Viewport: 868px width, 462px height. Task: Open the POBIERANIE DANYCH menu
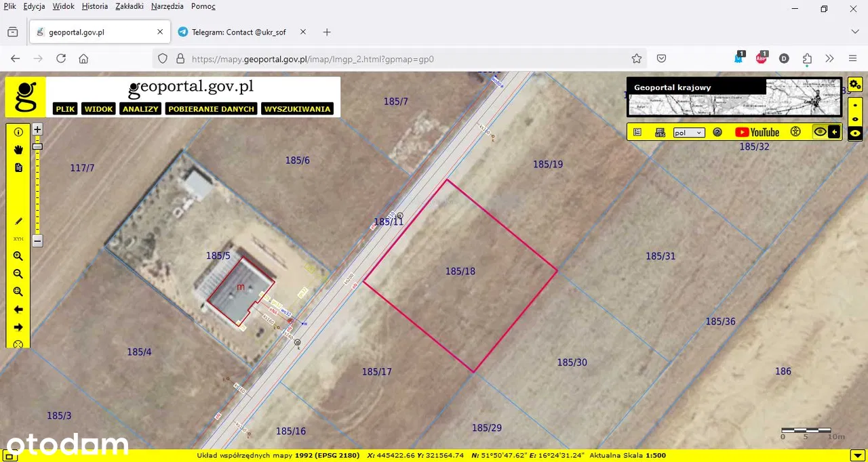(211, 109)
